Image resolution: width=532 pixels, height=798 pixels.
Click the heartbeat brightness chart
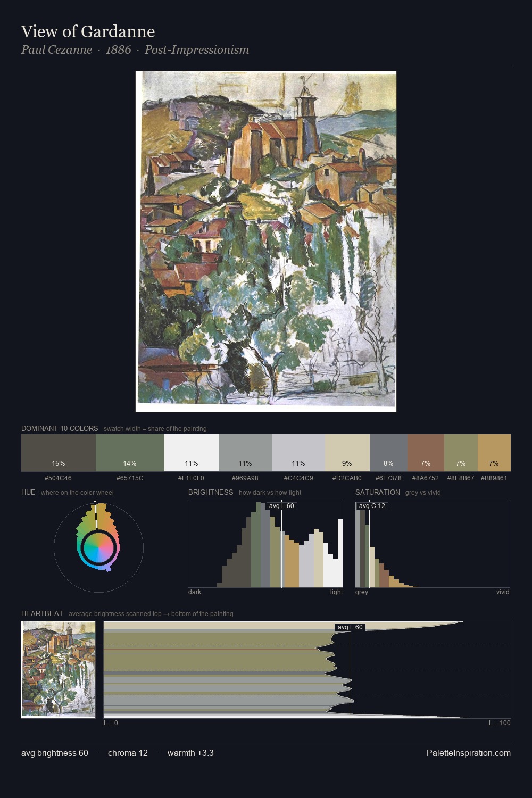click(x=307, y=669)
